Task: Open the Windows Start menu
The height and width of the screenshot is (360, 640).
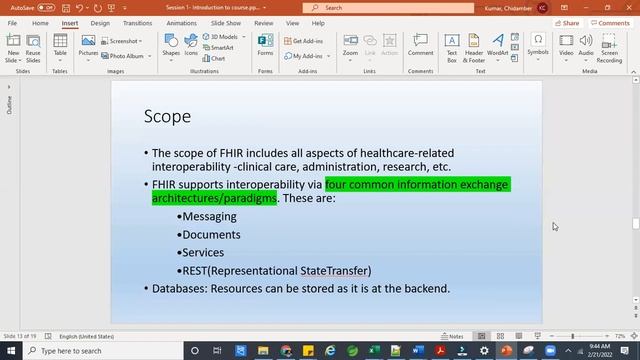Action: tap(11, 351)
